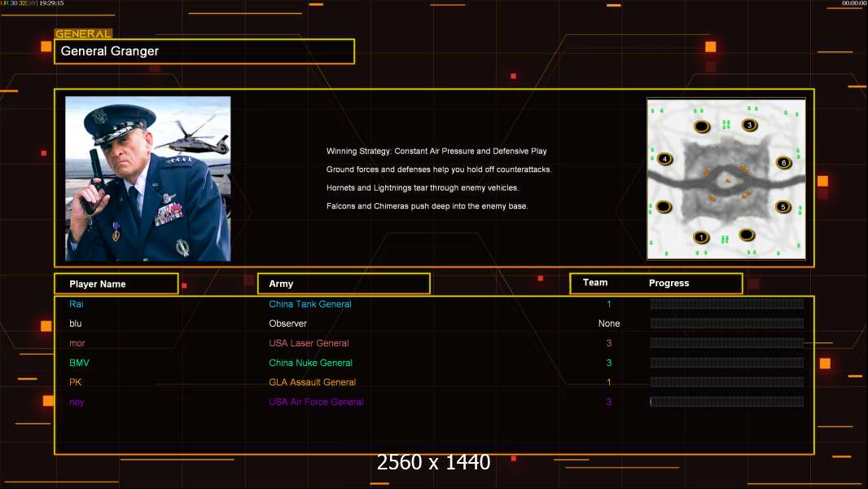Click the 00:00:00 timer in the corner
This screenshot has width=868, height=489.
pos(853,3)
